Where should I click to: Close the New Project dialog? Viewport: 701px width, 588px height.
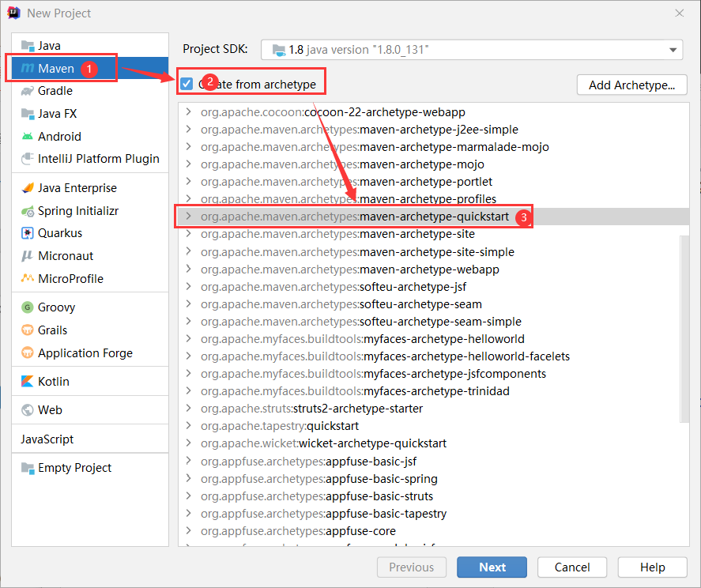[x=680, y=13]
